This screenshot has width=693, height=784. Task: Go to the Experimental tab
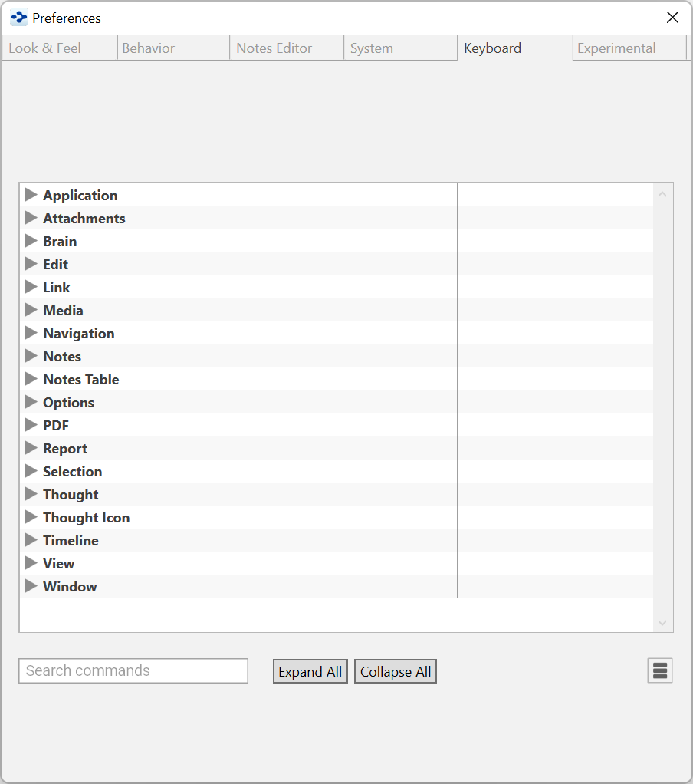[616, 48]
